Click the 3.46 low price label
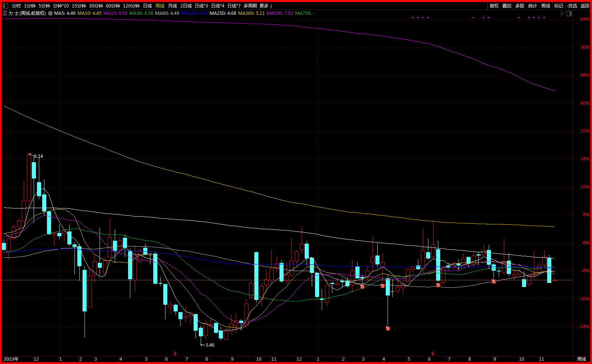 pyautogui.click(x=210, y=345)
